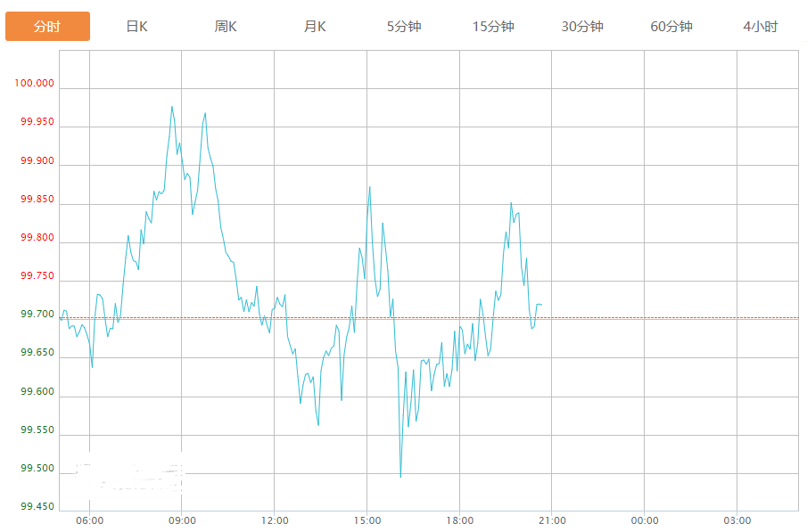The image size is (807, 532).
Task: Click the lowest trough below 99.500
Action: coord(400,476)
